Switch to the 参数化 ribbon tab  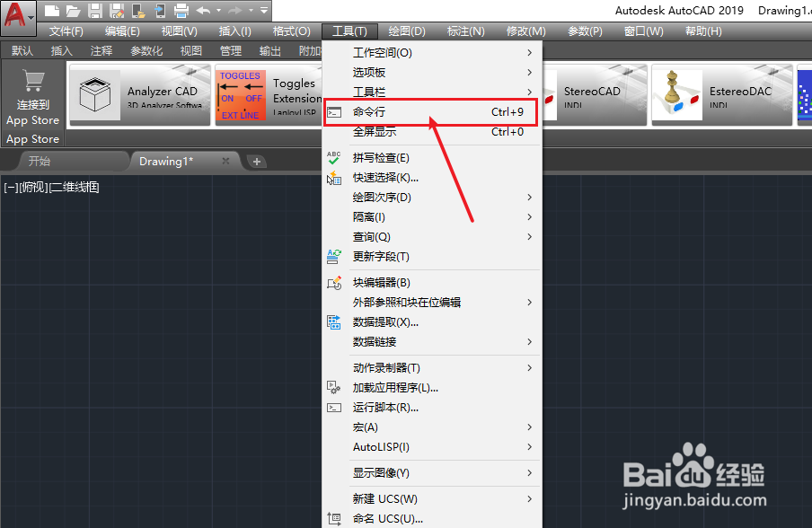click(x=146, y=50)
